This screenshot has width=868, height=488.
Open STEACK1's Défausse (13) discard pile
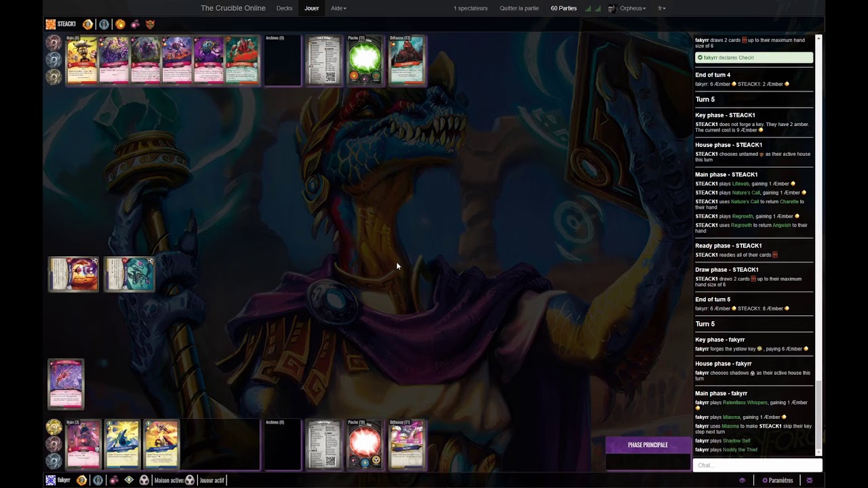click(406, 60)
